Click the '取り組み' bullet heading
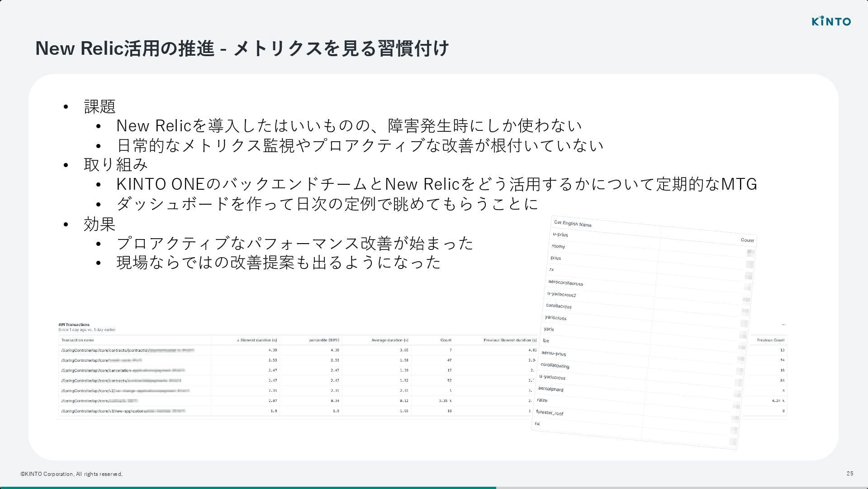This screenshot has width=868, height=489. pyautogui.click(x=116, y=165)
